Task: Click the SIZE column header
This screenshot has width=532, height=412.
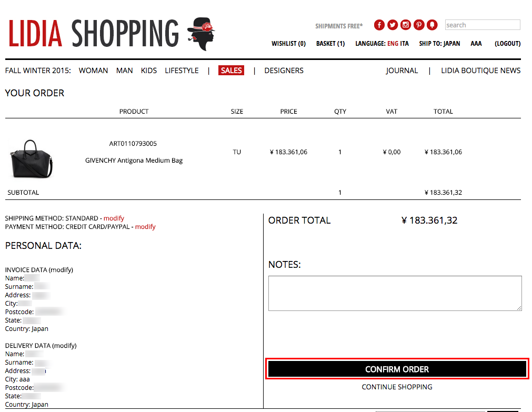Action: 237,112
